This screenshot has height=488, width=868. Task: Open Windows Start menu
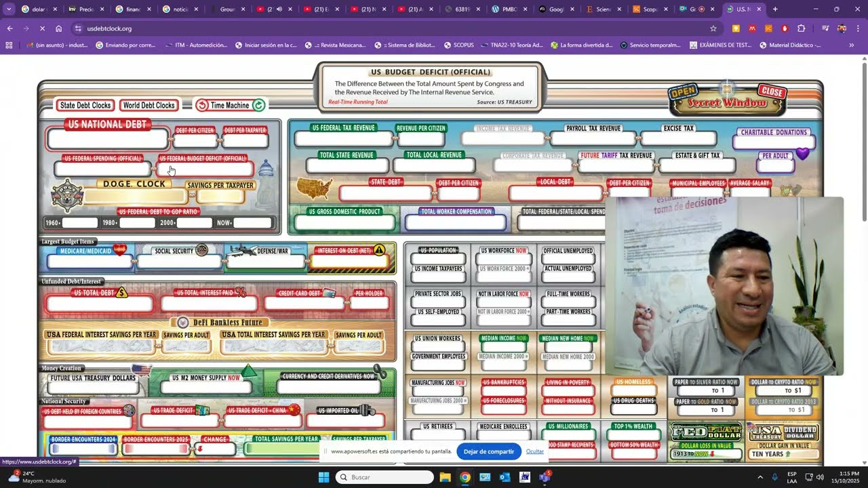[x=323, y=477]
